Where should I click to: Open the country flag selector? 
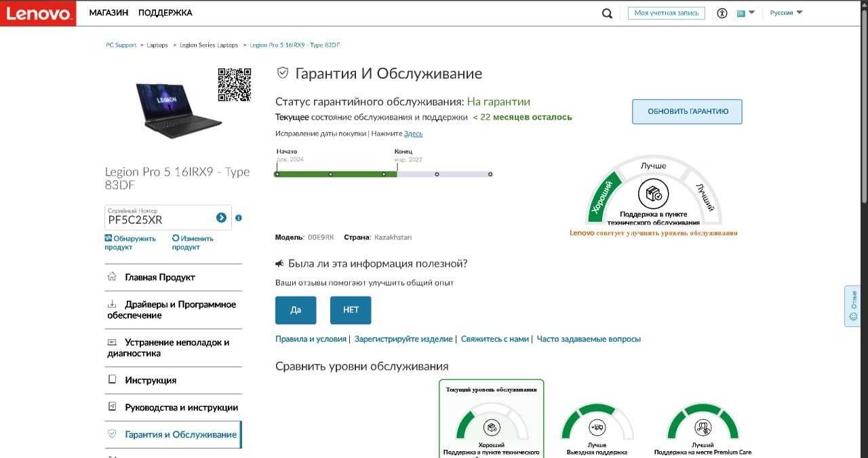(x=745, y=13)
